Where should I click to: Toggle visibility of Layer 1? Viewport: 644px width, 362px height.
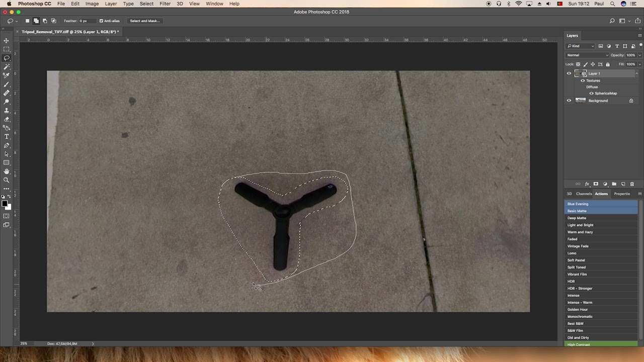coord(569,73)
